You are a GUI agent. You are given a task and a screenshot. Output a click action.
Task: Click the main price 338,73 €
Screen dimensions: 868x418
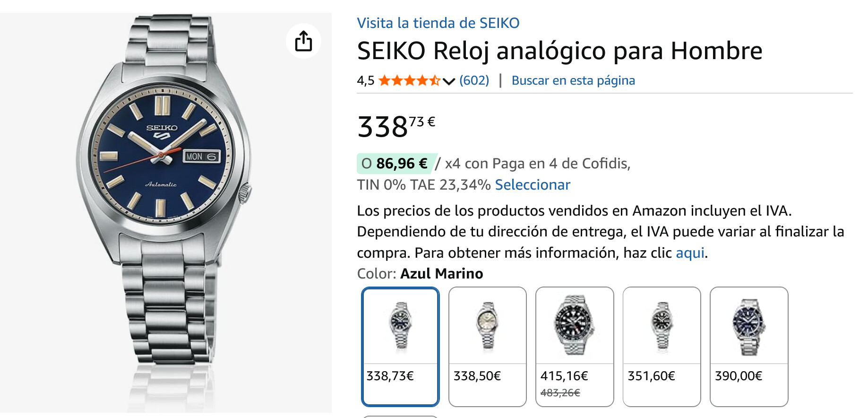396,126
